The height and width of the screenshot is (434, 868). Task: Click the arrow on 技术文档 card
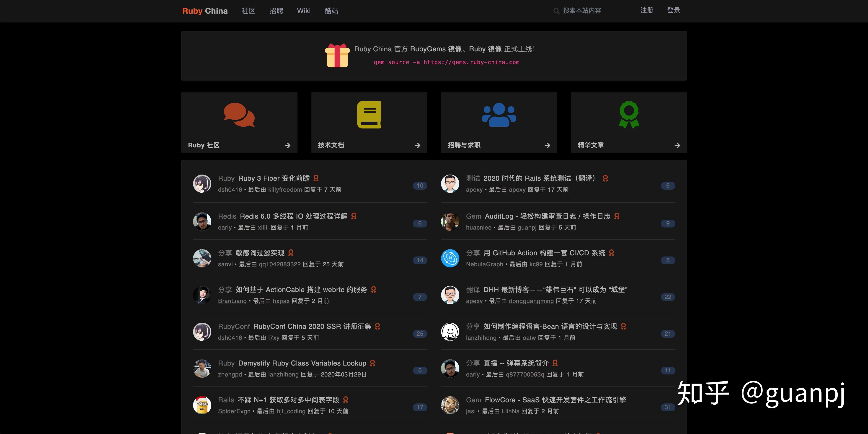point(417,145)
